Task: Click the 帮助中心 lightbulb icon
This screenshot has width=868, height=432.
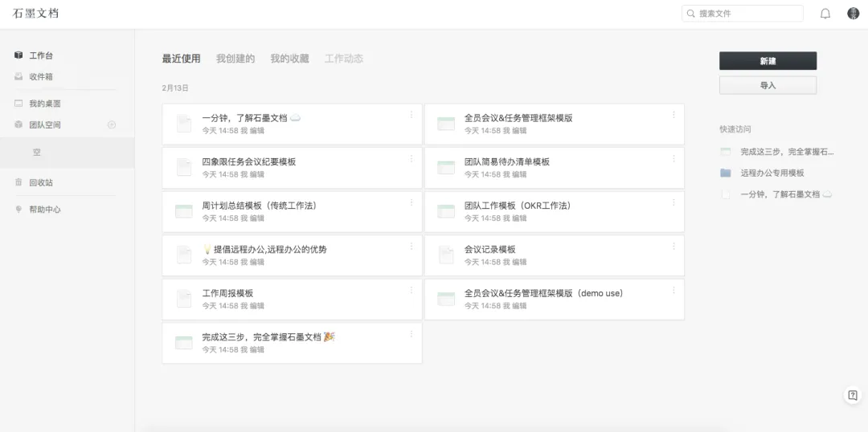Action: click(x=18, y=210)
